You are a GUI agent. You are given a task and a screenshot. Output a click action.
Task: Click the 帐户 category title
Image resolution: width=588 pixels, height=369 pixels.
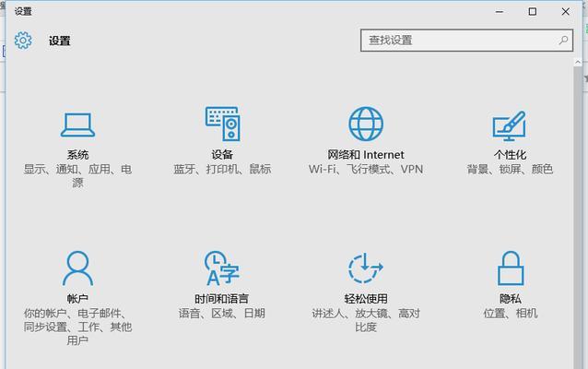[x=77, y=299]
